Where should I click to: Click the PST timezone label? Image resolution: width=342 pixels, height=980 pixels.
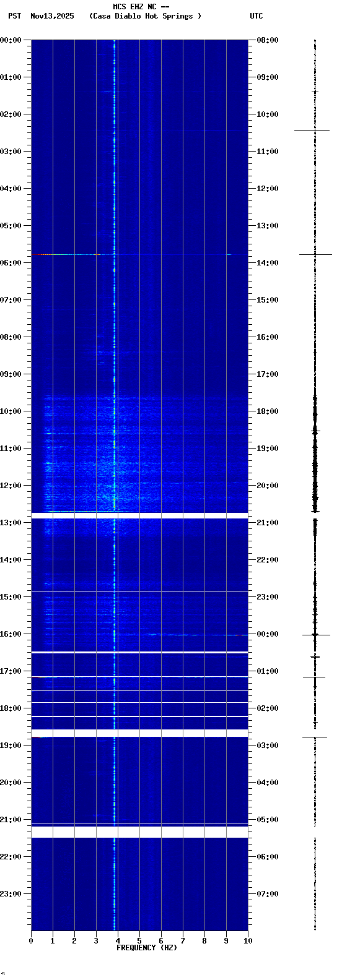pyautogui.click(x=14, y=16)
